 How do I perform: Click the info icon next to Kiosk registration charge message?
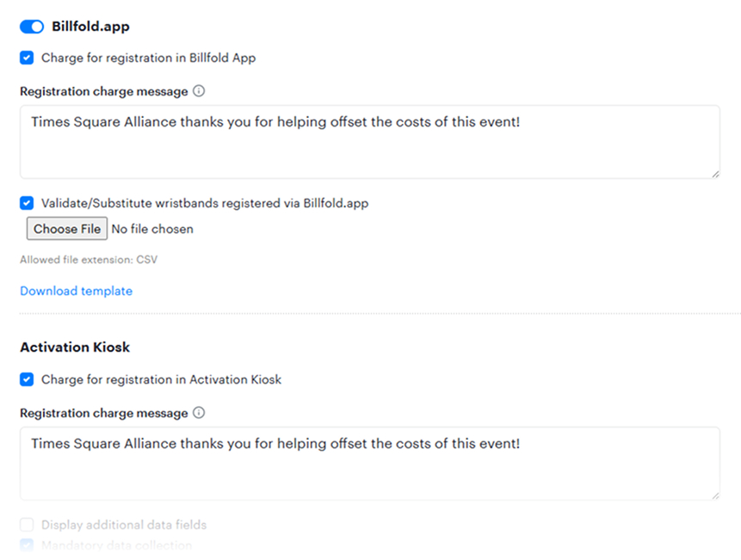(x=199, y=413)
